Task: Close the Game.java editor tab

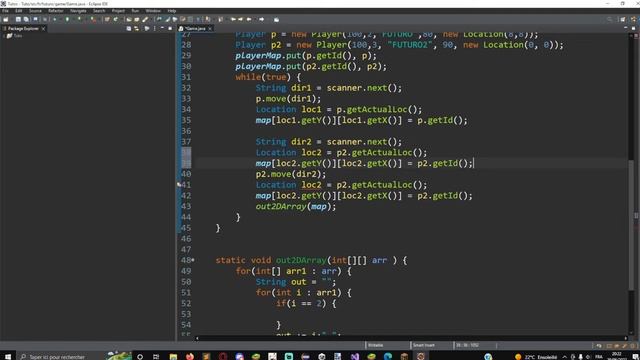Action: [x=210, y=29]
